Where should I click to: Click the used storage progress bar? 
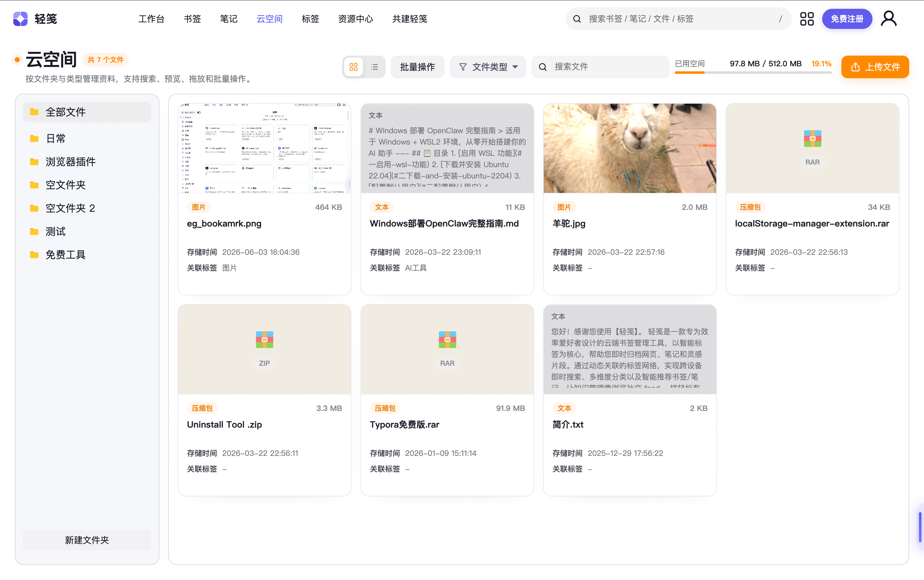753,73
